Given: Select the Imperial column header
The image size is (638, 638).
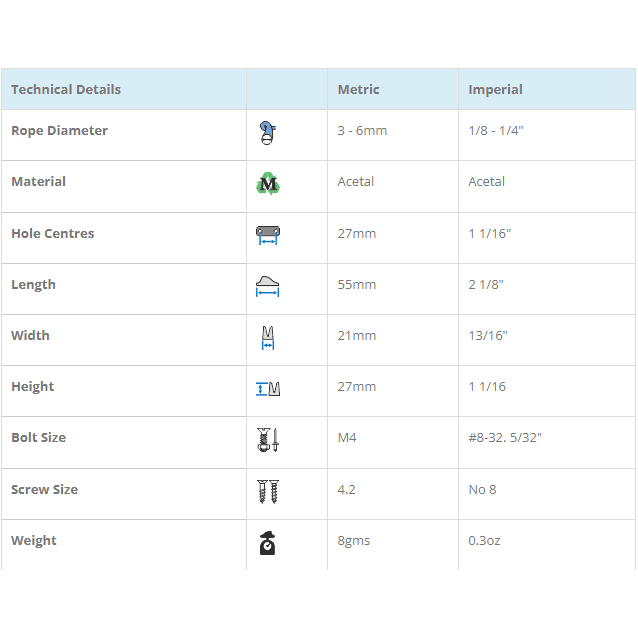Looking at the screenshot, I should [x=495, y=90].
